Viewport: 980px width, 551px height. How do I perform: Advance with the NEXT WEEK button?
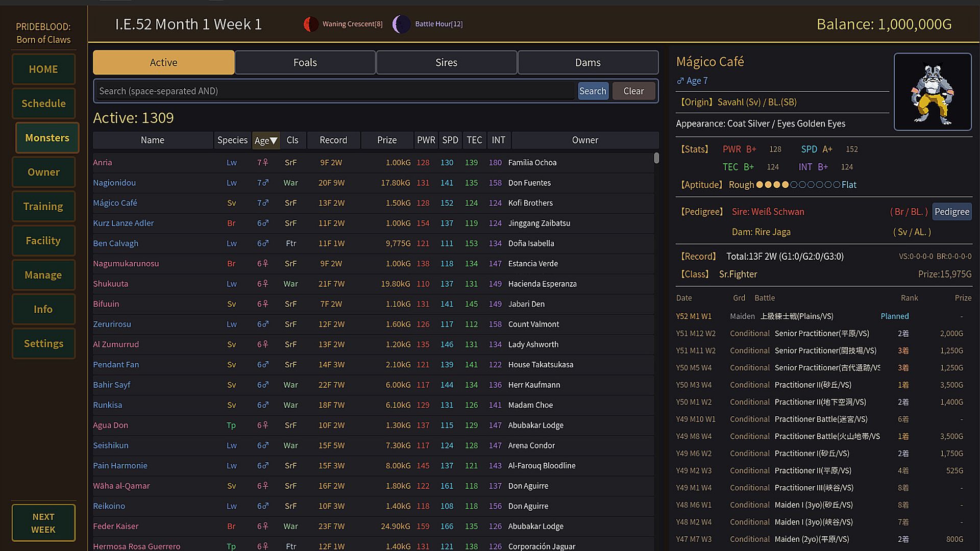[x=43, y=523]
